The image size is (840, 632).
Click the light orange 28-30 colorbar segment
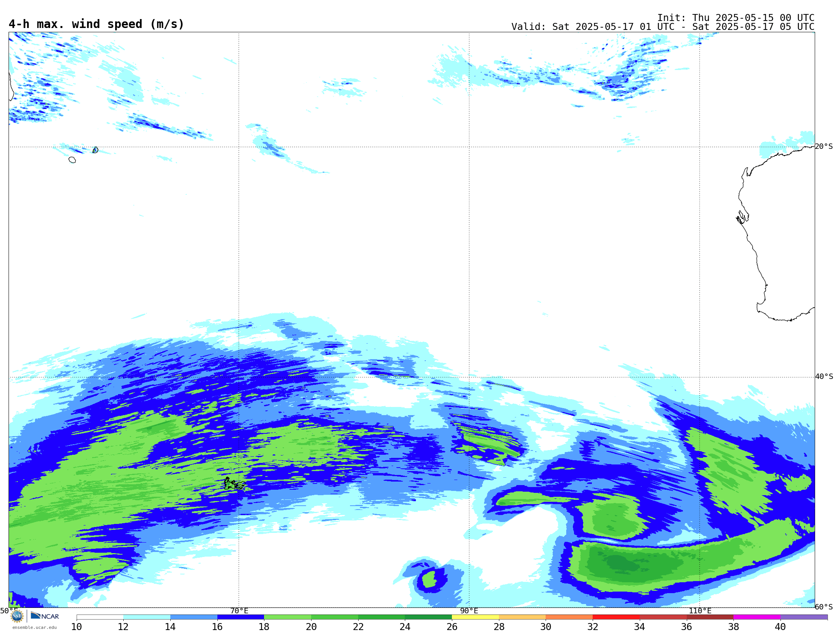coord(522,617)
